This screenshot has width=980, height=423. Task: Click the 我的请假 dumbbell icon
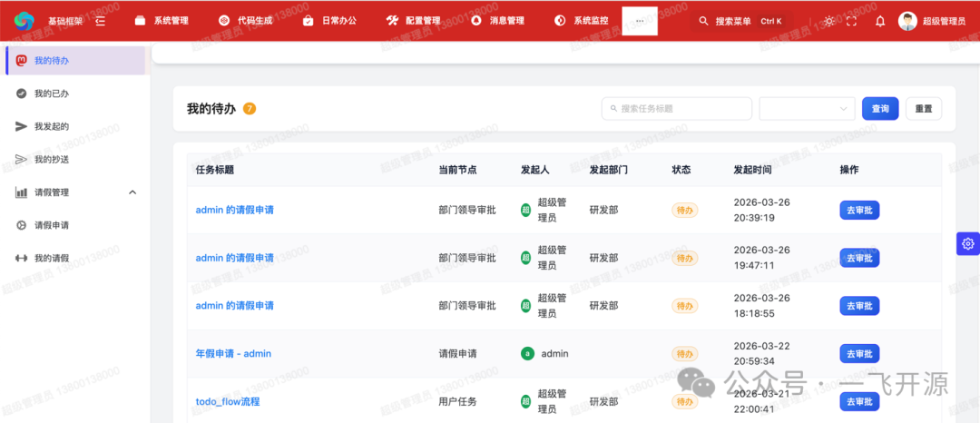pyautogui.click(x=21, y=258)
